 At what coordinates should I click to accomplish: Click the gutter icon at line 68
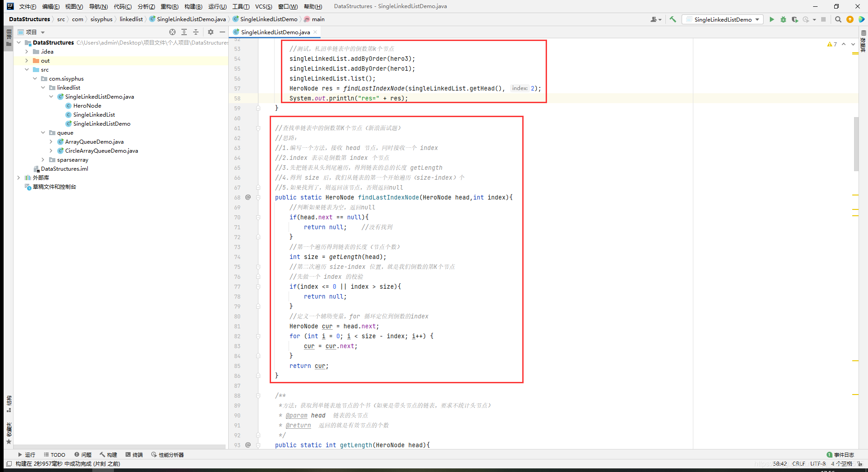[248, 197]
